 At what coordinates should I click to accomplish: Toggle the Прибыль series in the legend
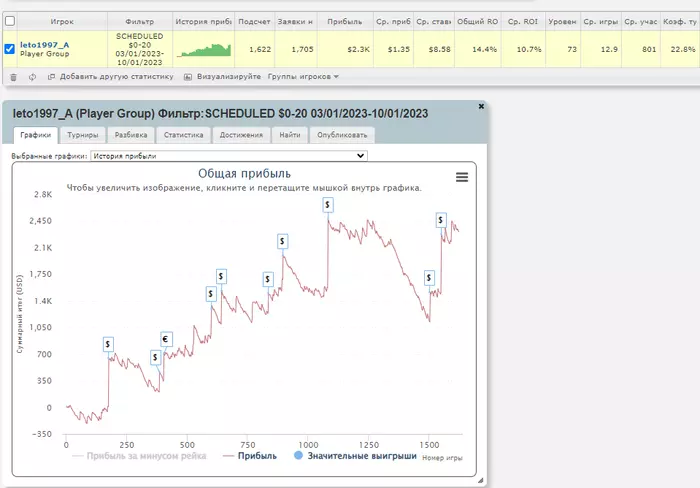pyautogui.click(x=250, y=456)
